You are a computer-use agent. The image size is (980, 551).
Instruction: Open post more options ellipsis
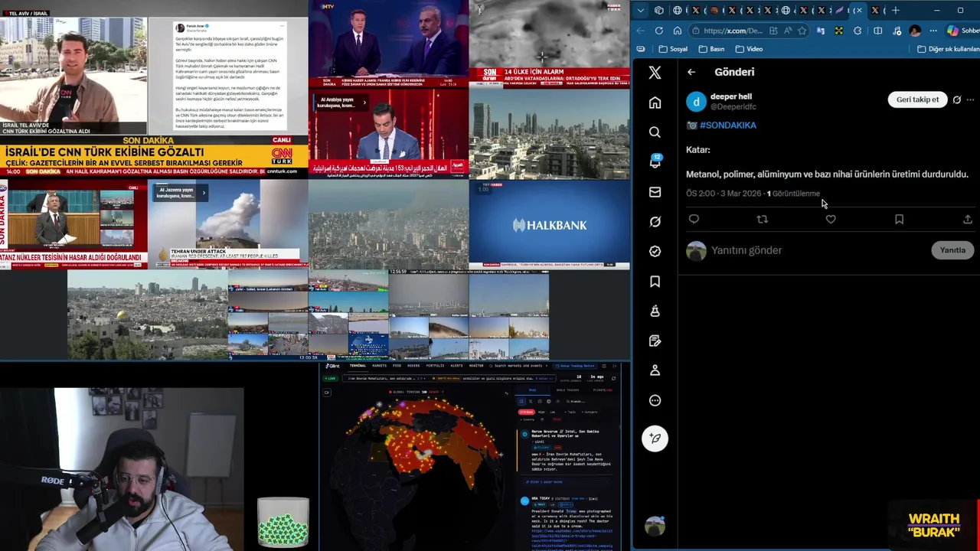click(971, 99)
